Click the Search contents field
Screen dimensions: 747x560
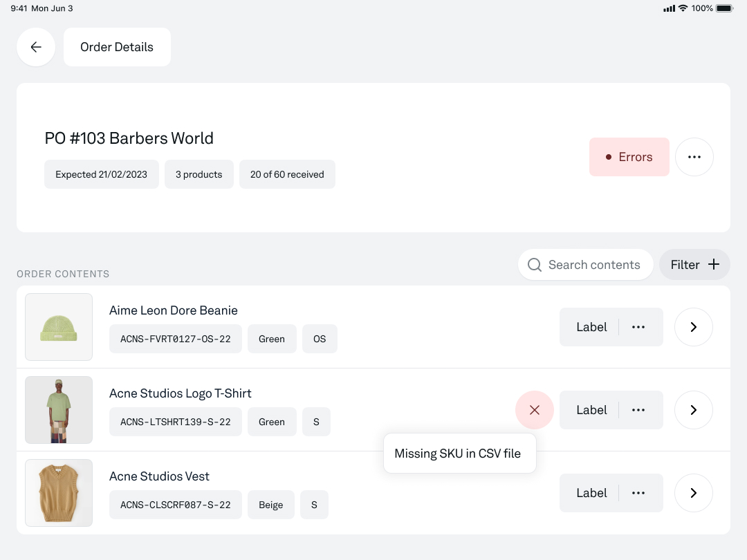pyautogui.click(x=586, y=264)
